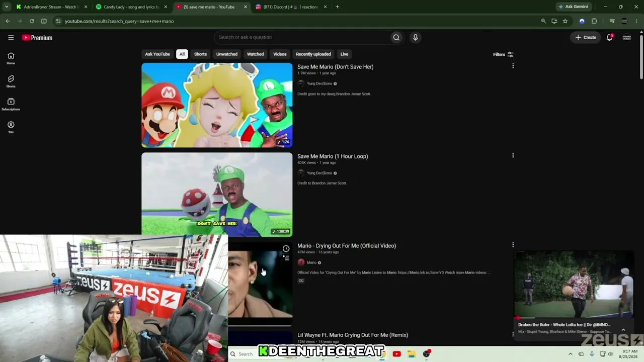Click the magnifier search button

pos(396,37)
